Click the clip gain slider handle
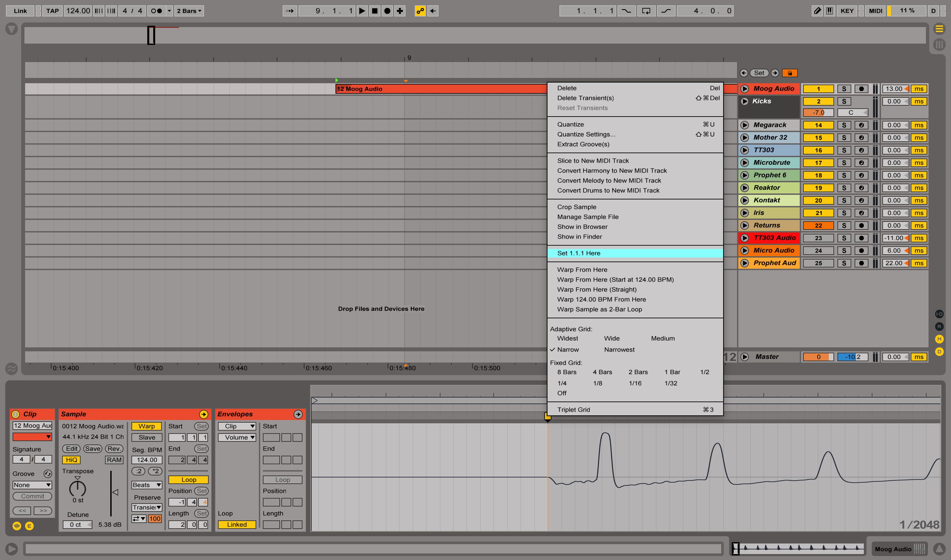The height and width of the screenshot is (560, 951). click(116, 492)
